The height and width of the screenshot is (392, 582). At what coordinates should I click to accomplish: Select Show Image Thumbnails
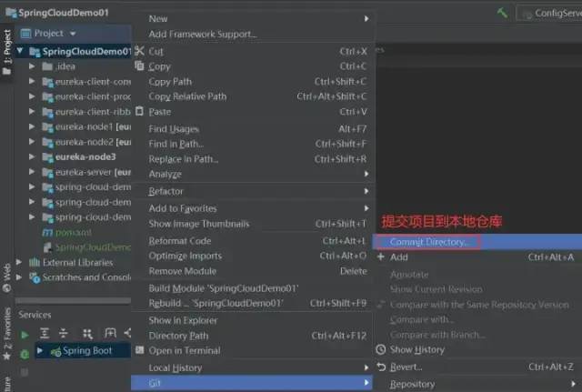pos(254,224)
